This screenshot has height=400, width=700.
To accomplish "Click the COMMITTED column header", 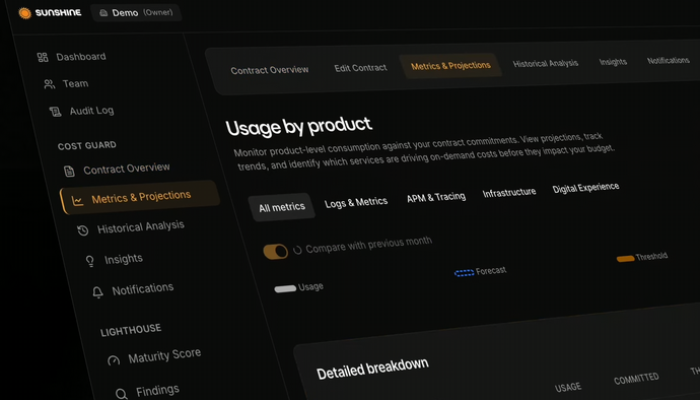I will pos(636,379).
